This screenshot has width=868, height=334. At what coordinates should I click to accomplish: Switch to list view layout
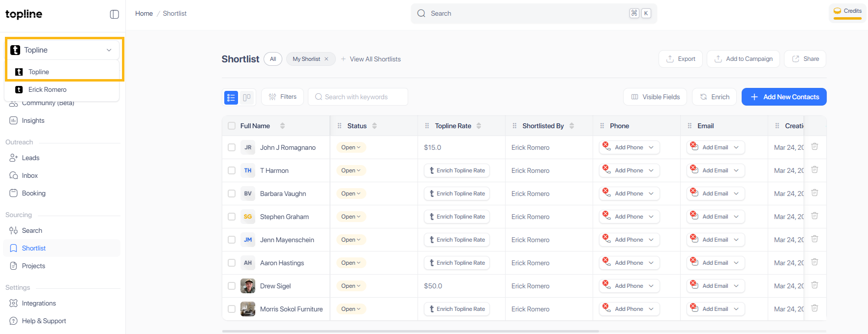click(231, 97)
